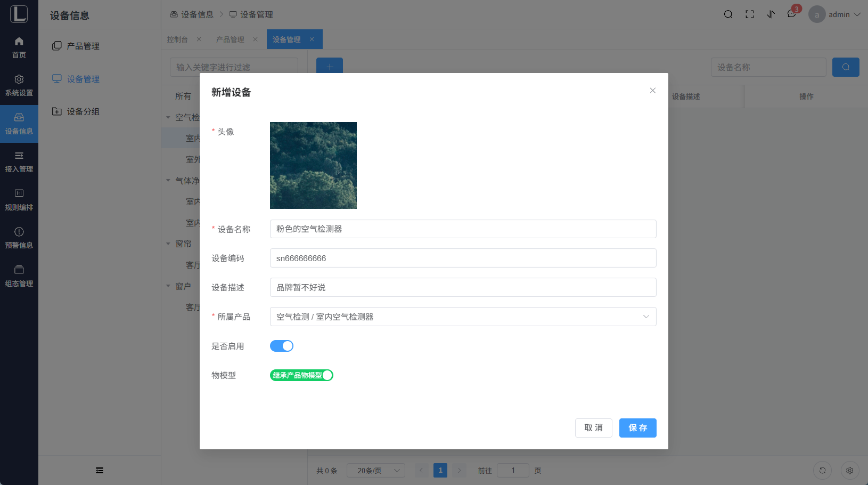The height and width of the screenshot is (485, 868).
Task: Open the 预警信息 alert icon
Action: pyautogui.click(x=19, y=232)
